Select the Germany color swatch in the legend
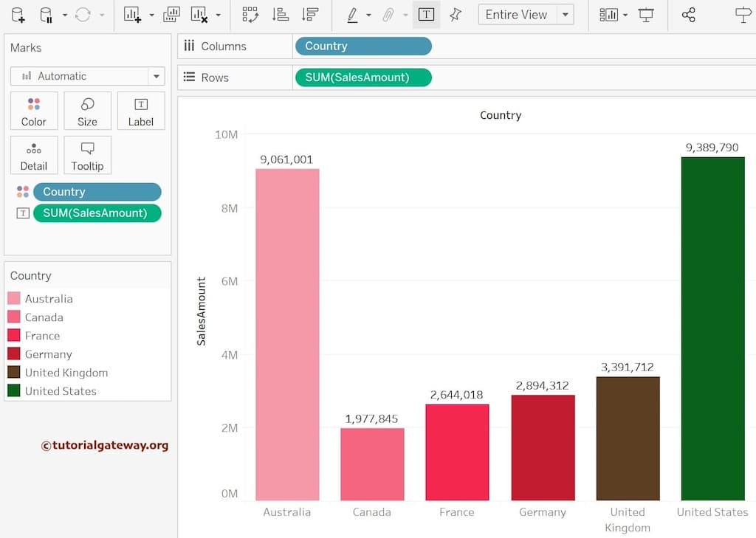This screenshot has width=756, height=538. click(16, 354)
